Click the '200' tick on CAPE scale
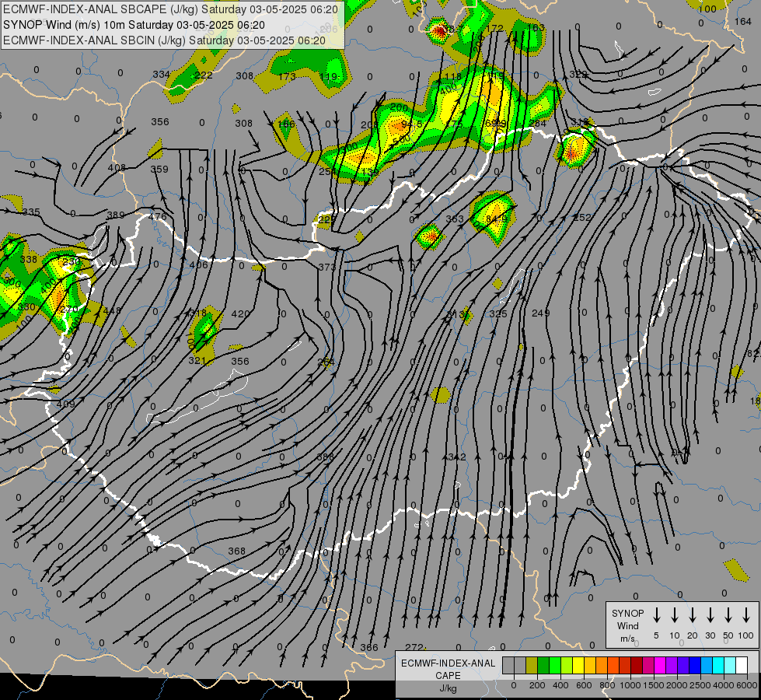Screen dimensions: 761x700 click(537, 685)
